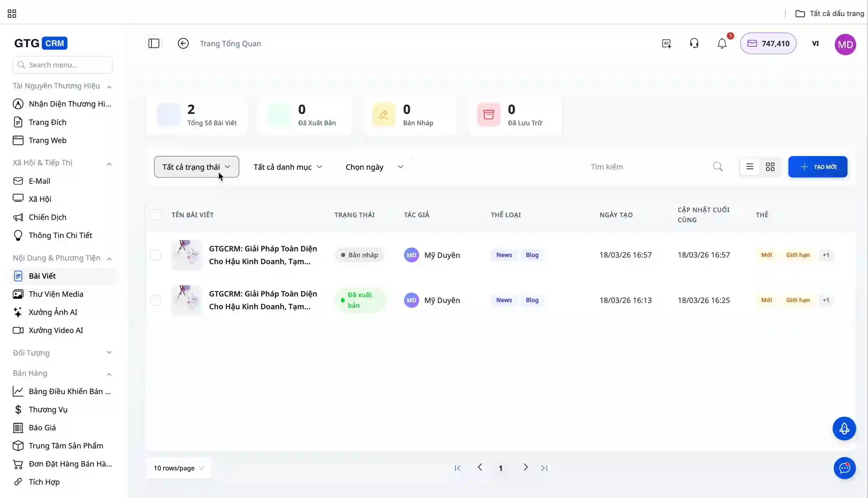The width and height of the screenshot is (868, 498).
Task: Go to Xưởng Ảnh AI menu item
Action: click(53, 312)
